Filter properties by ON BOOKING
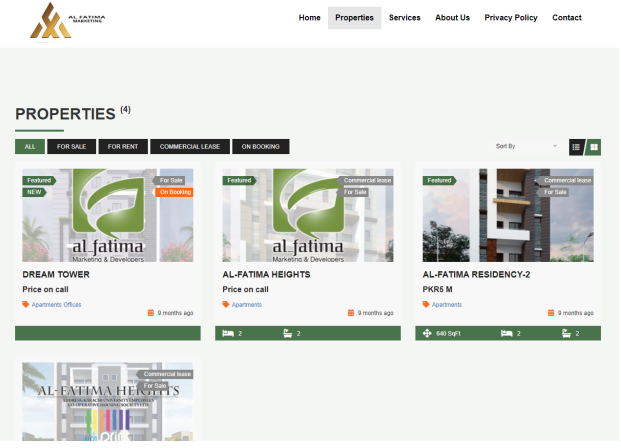The image size is (621, 448). coord(261,147)
